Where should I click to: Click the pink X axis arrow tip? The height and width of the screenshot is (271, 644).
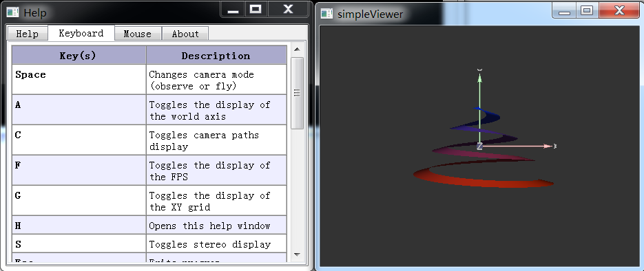[547, 146]
